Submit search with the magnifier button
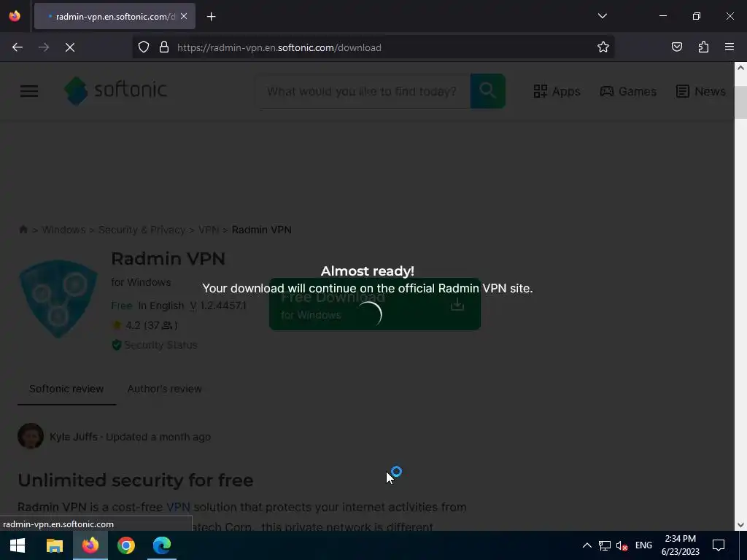This screenshot has width=747, height=560. tap(487, 91)
